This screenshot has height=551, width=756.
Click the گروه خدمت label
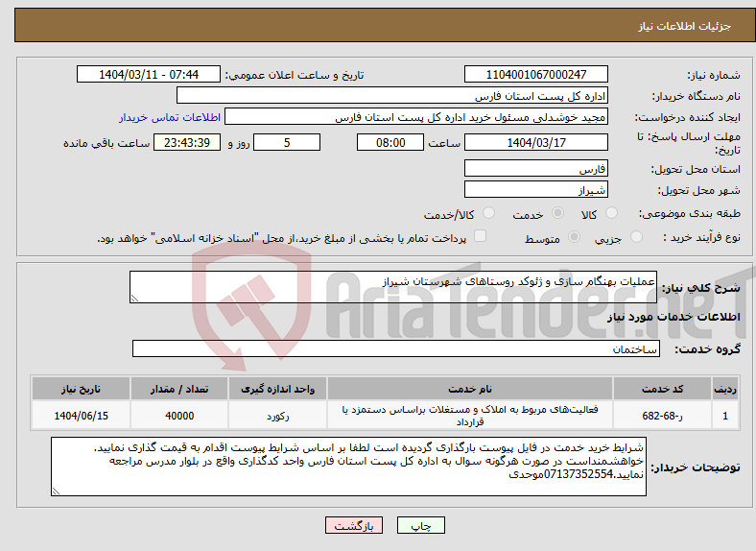coord(707,349)
